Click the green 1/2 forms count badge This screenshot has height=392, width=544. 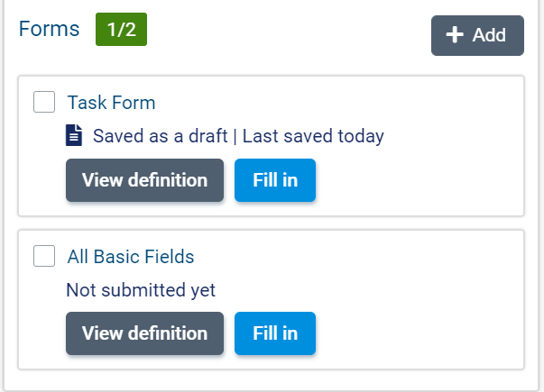click(121, 30)
